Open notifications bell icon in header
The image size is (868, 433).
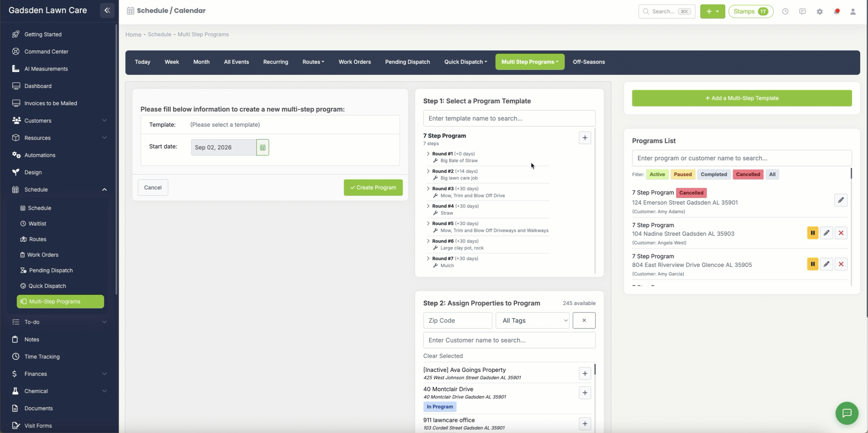(x=837, y=11)
